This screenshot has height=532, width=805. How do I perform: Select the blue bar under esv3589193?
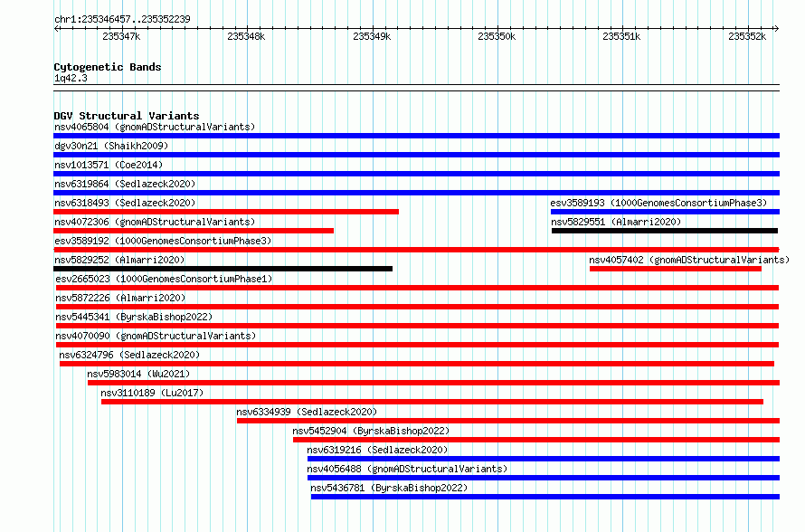(x=666, y=212)
